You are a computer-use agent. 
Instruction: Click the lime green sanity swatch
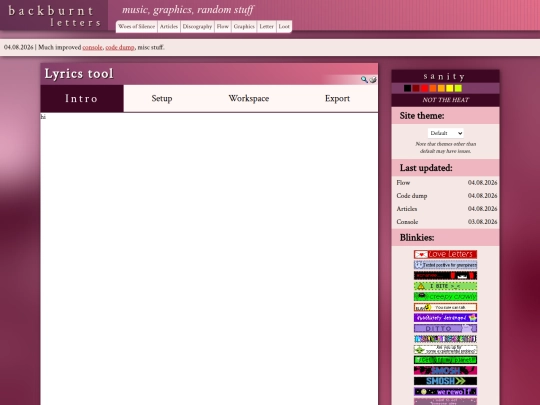[x=458, y=89]
